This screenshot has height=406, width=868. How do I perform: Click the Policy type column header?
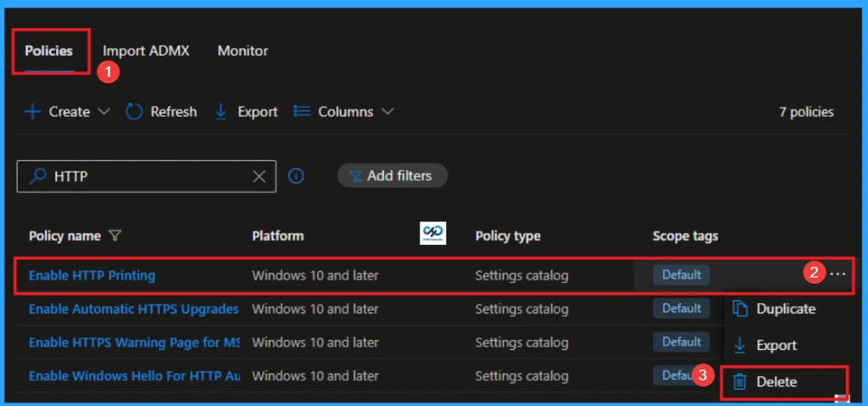(508, 236)
